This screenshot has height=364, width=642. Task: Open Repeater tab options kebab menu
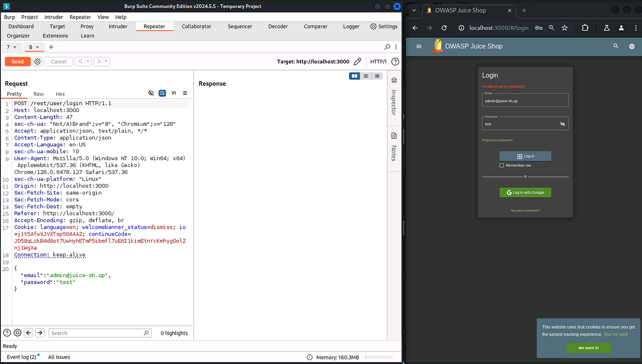coord(396,47)
